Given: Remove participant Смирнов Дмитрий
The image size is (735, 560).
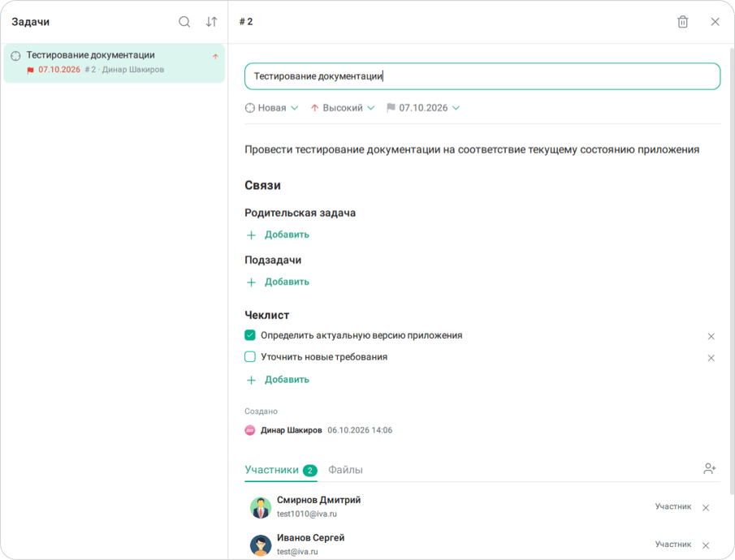Looking at the screenshot, I should [x=706, y=507].
